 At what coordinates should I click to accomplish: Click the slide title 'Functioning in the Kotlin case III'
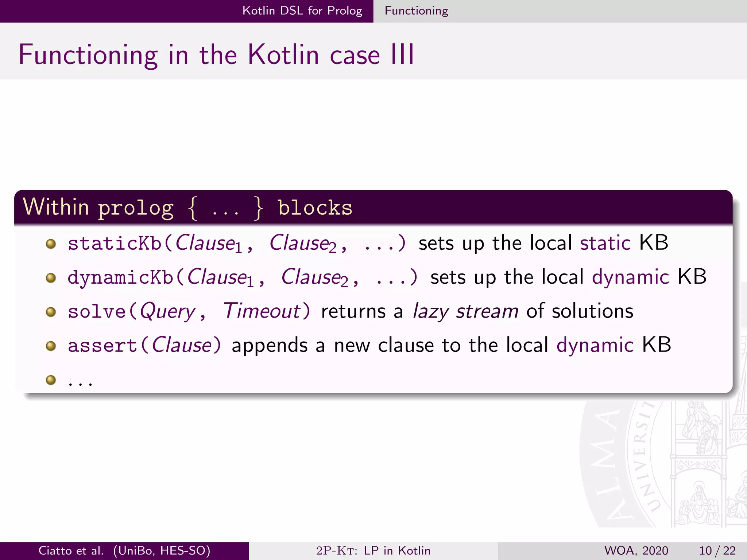(x=216, y=55)
